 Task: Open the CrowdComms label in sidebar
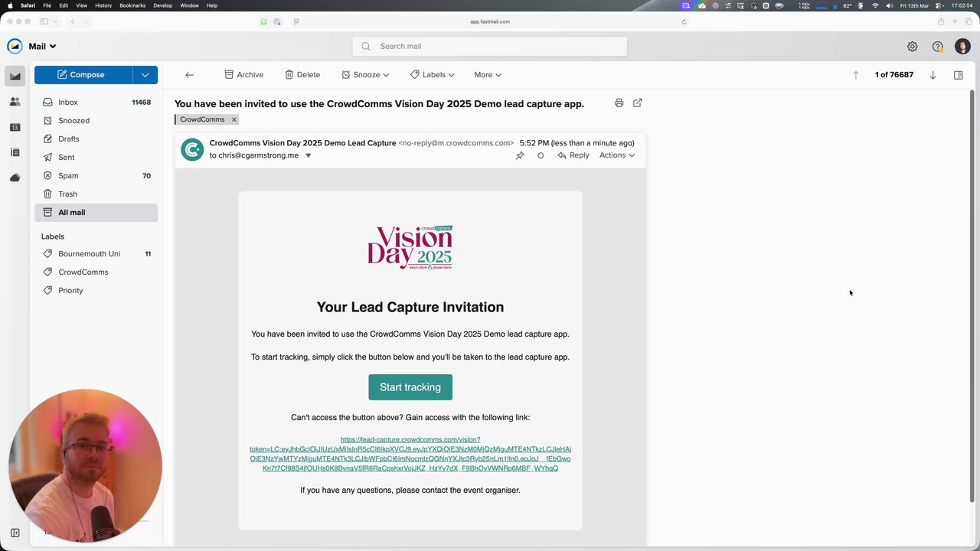coord(96,272)
